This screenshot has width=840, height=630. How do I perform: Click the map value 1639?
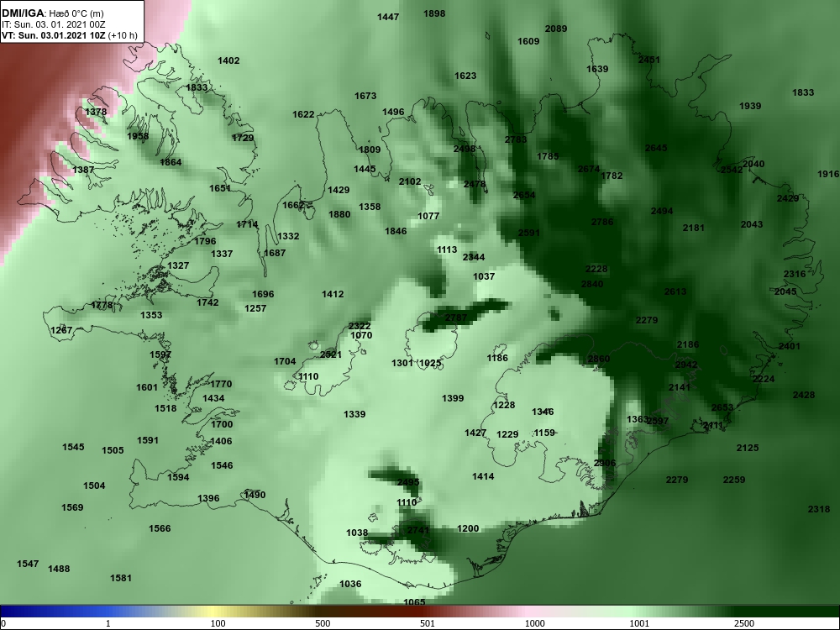596,69
